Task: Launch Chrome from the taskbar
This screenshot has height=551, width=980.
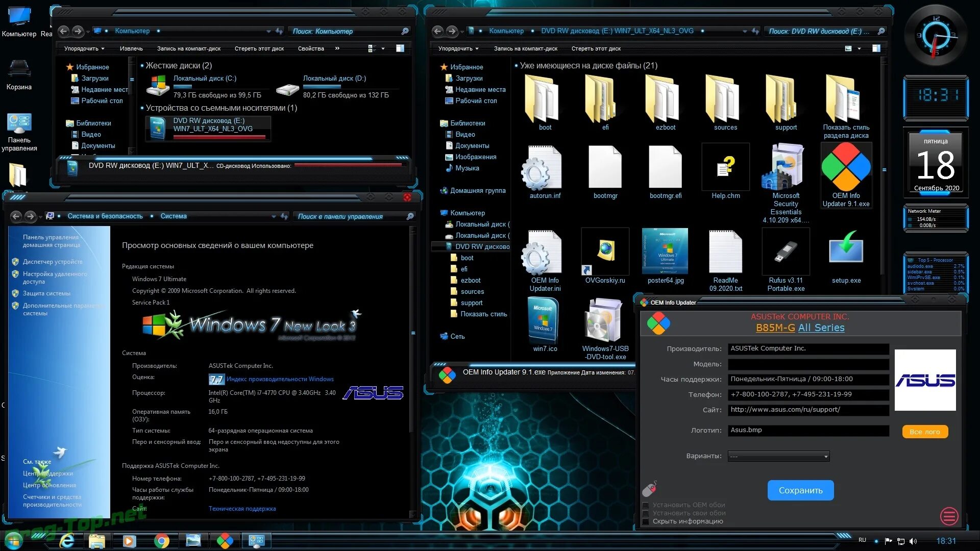Action: click(x=161, y=541)
